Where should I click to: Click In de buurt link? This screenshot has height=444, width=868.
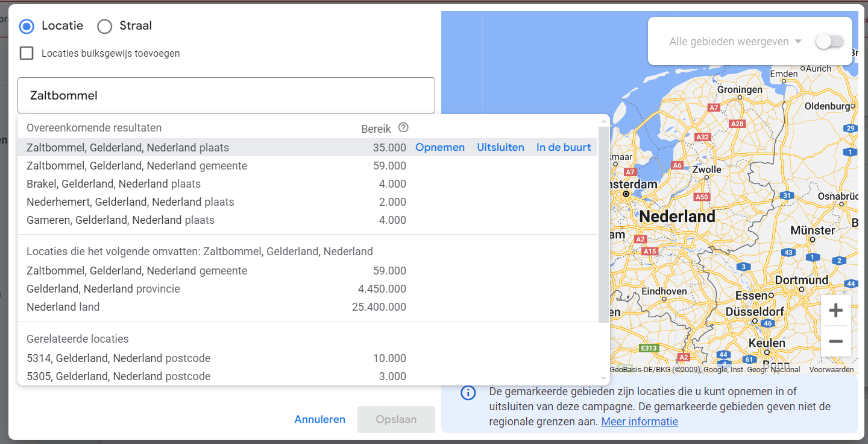coord(564,148)
